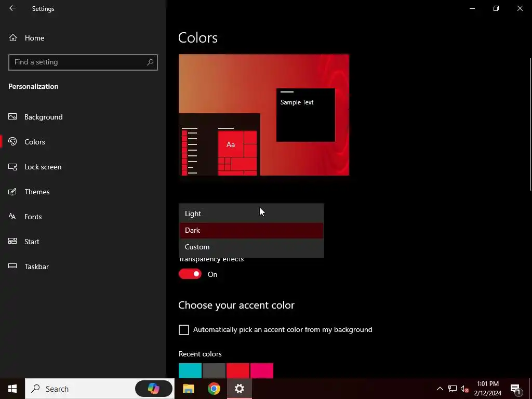532x399 pixels.
Task: Turn off Transparency effects toggle
Action: point(190,274)
